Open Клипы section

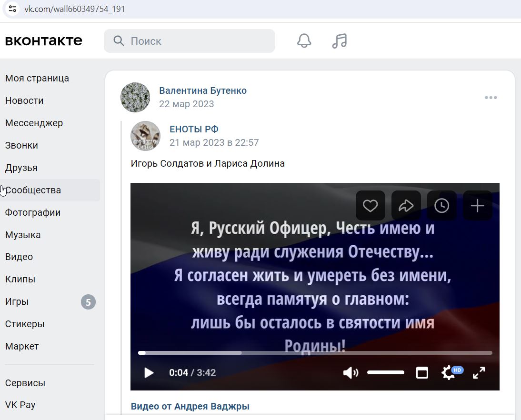(x=20, y=279)
